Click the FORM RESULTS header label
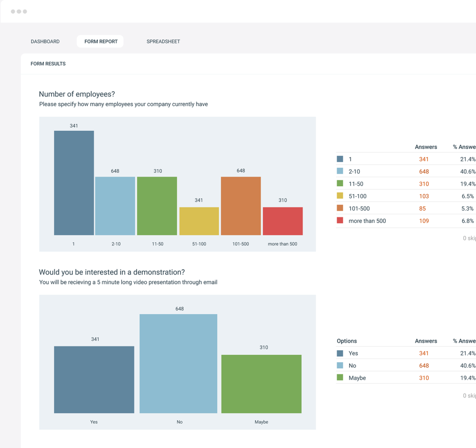 [48, 63]
